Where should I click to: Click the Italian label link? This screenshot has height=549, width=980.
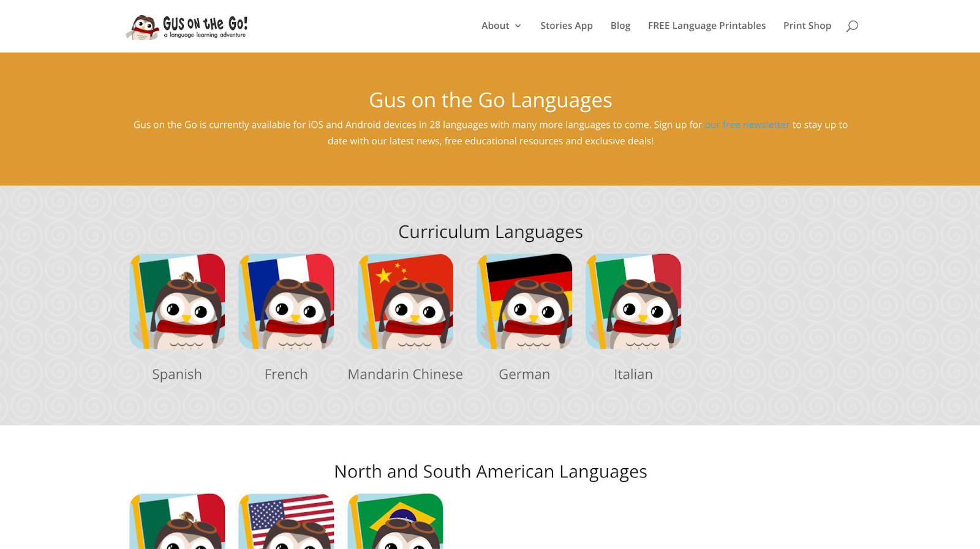(x=633, y=374)
